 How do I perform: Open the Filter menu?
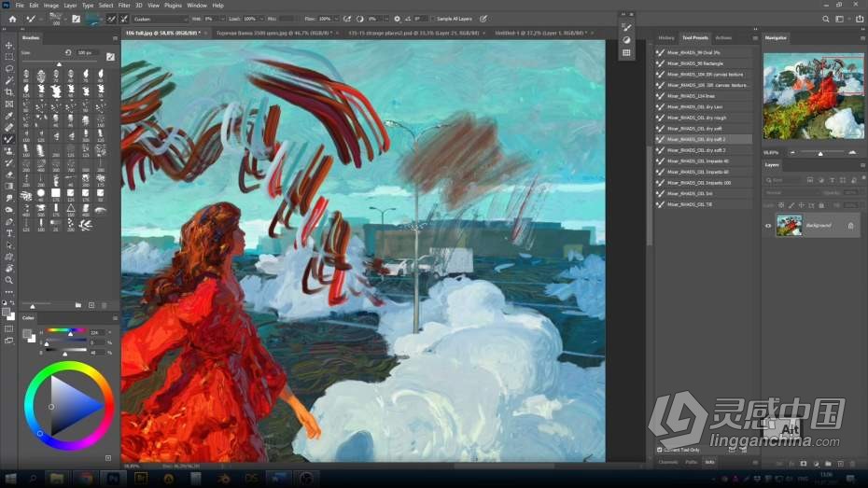pyautogui.click(x=124, y=5)
